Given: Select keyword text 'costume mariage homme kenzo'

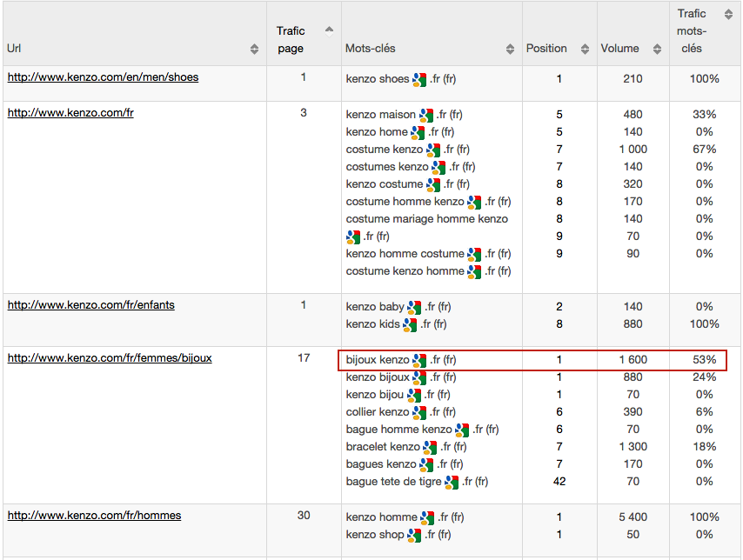Looking at the screenshot, I should pyautogui.click(x=427, y=219).
